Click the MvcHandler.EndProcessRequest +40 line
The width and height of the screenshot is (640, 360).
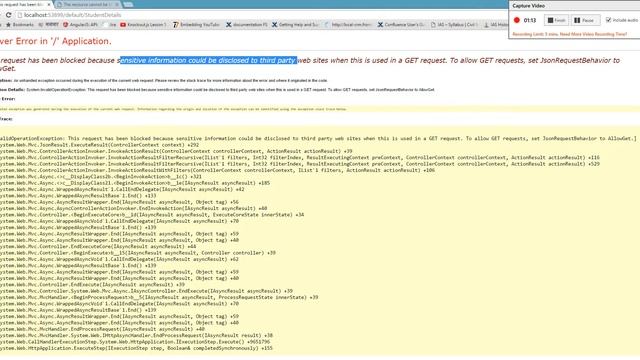click(102, 329)
